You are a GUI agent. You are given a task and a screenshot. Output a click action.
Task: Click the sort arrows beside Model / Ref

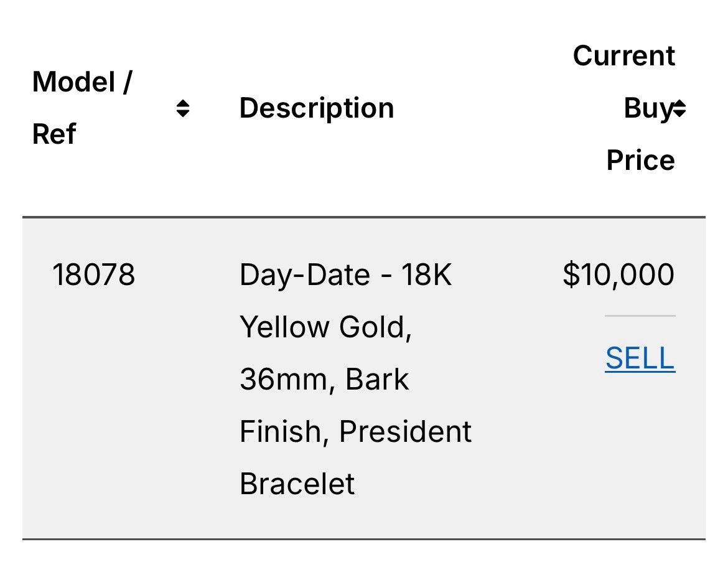pyautogui.click(x=183, y=108)
